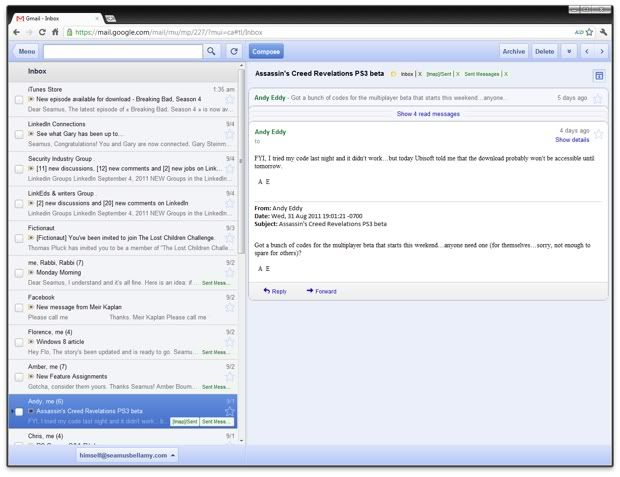The image size is (620, 477).
Task: Check the New Feature Assignments checkbox
Action: pos(19,377)
